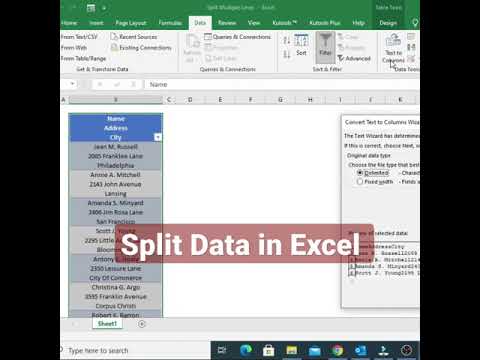Click the cell with Annie A. Mitchell
Viewport: 480px width, 360px height.
click(x=115, y=184)
